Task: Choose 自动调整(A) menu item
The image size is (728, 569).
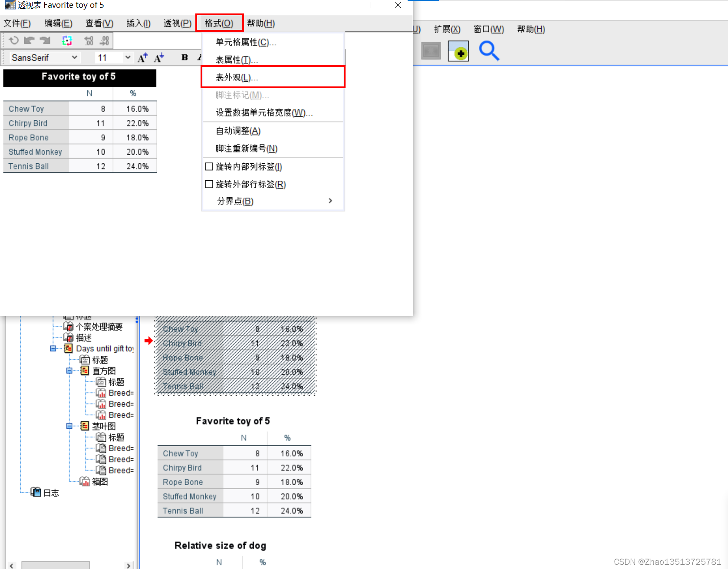Action: coord(273,131)
